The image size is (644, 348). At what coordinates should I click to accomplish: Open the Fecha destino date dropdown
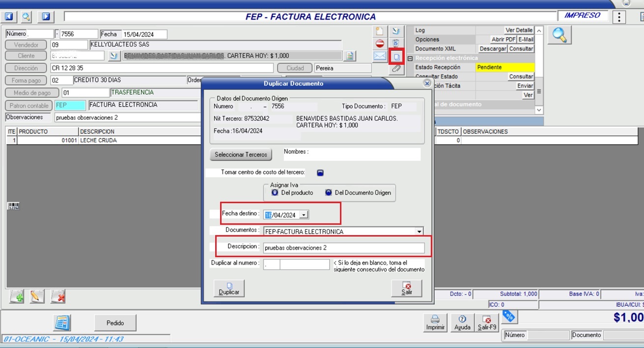(x=304, y=215)
